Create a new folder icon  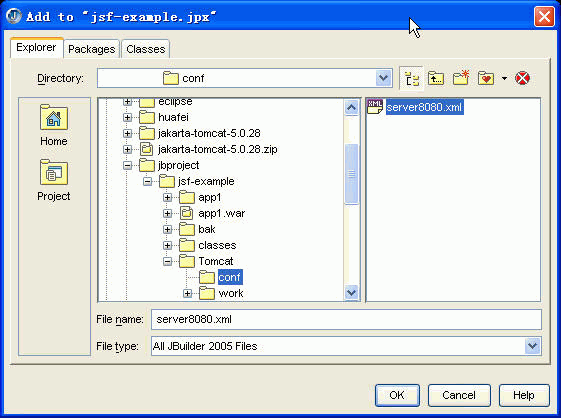461,78
